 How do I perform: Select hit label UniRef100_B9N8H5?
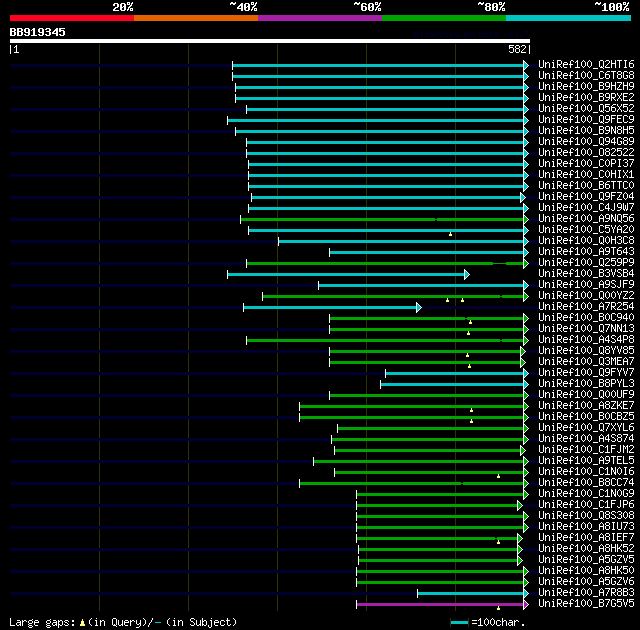586,131
